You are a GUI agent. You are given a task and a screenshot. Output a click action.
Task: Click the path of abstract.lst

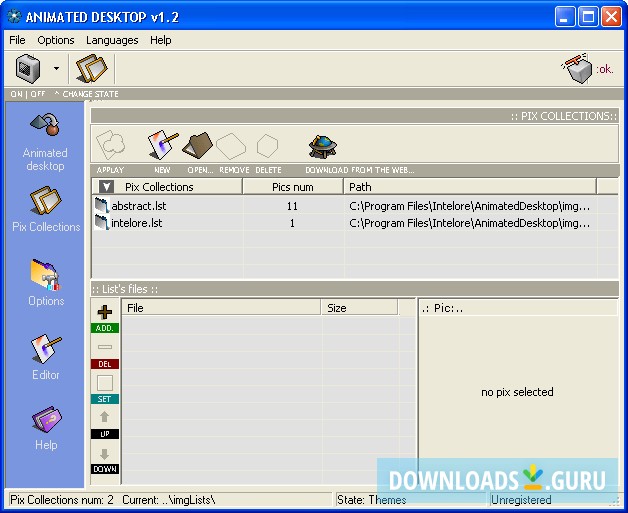[469, 206]
